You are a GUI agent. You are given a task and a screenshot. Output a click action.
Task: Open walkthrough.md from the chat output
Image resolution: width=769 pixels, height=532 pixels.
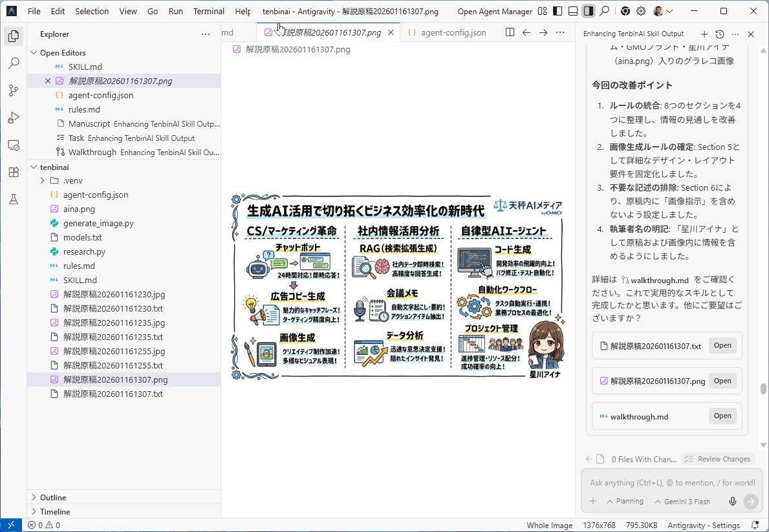click(x=722, y=416)
